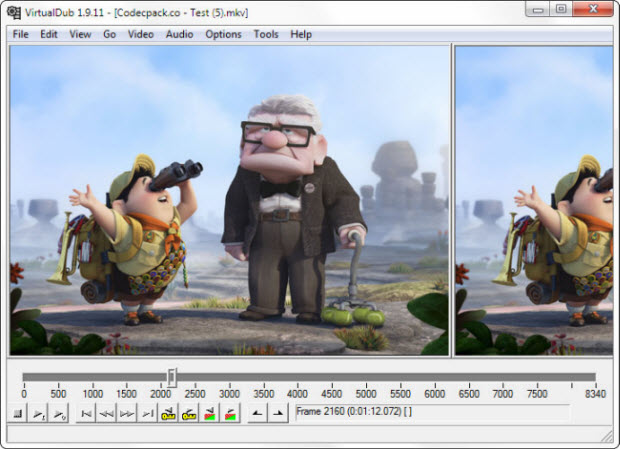Start input video playback
The width and height of the screenshot is (620, 449).
[x=38, y=413]
